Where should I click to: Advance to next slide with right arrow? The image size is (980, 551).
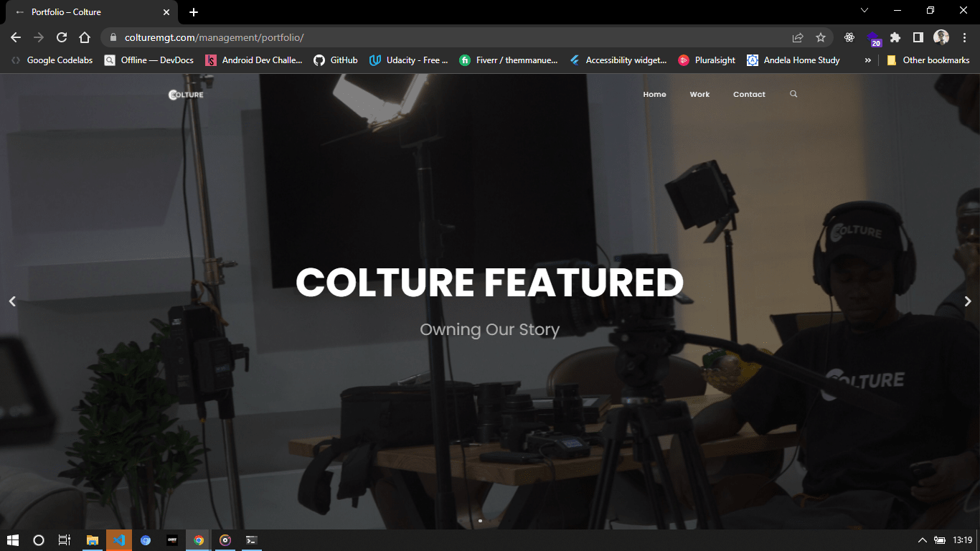(x=968, y=301)
